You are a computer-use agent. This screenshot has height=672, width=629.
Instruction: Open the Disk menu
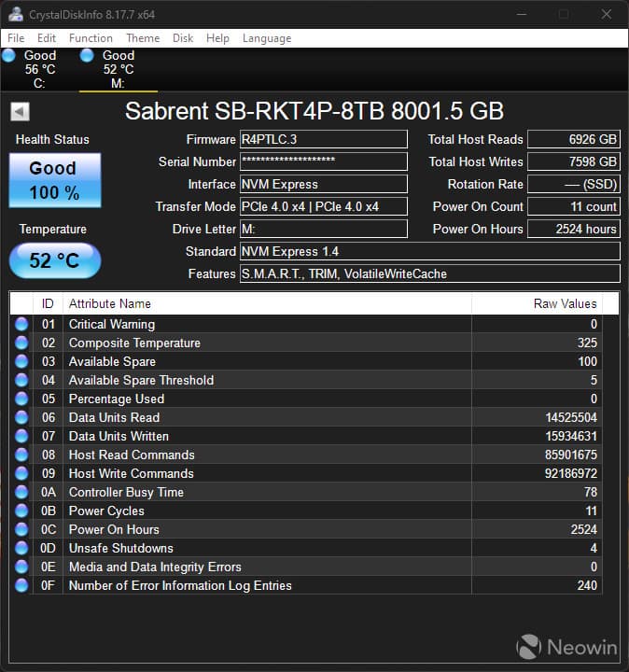(x=183, y=38)
